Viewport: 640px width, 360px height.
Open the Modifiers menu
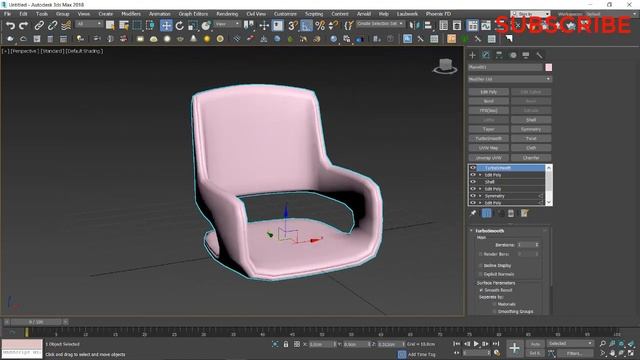[131, 14]
